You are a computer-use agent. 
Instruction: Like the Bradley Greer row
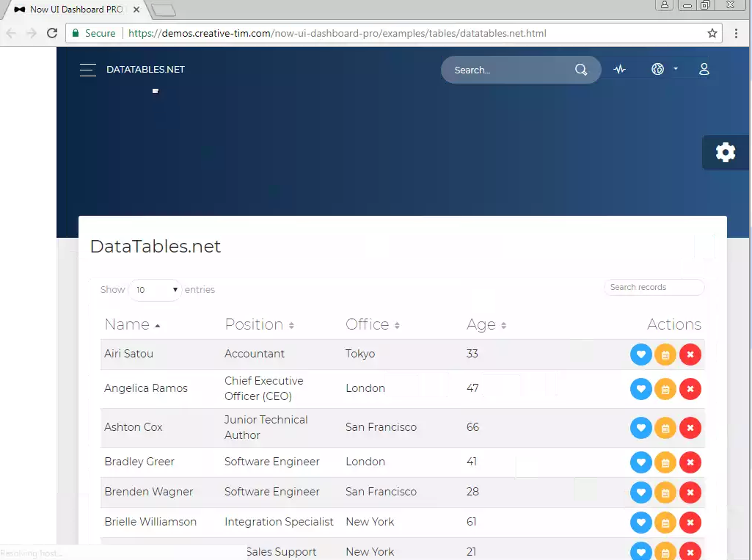click(x=640, y=462)
